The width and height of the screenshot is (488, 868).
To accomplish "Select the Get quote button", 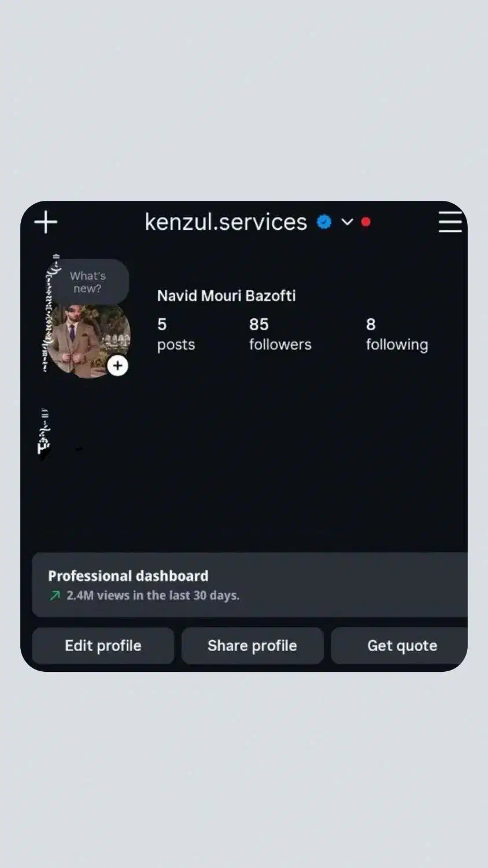I will tap(400, 646).
